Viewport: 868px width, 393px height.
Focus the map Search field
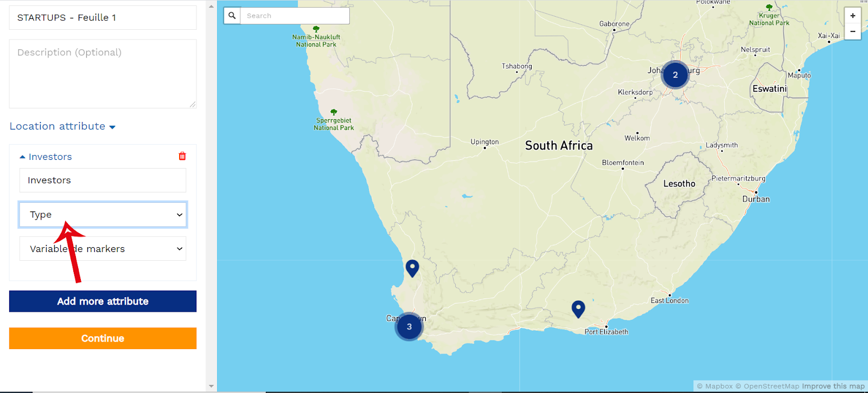click(295, 16)
